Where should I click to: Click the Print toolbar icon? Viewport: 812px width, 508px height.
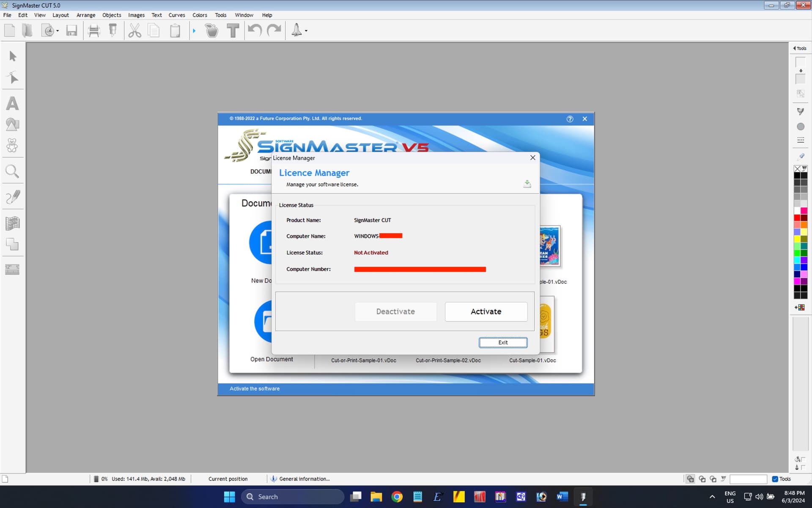(94, 30)
